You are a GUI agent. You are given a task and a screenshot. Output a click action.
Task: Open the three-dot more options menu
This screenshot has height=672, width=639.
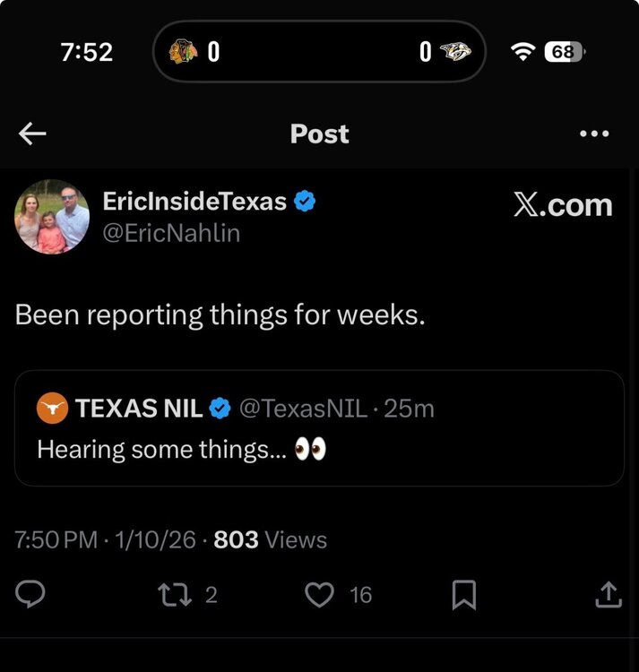pos(594,134)
